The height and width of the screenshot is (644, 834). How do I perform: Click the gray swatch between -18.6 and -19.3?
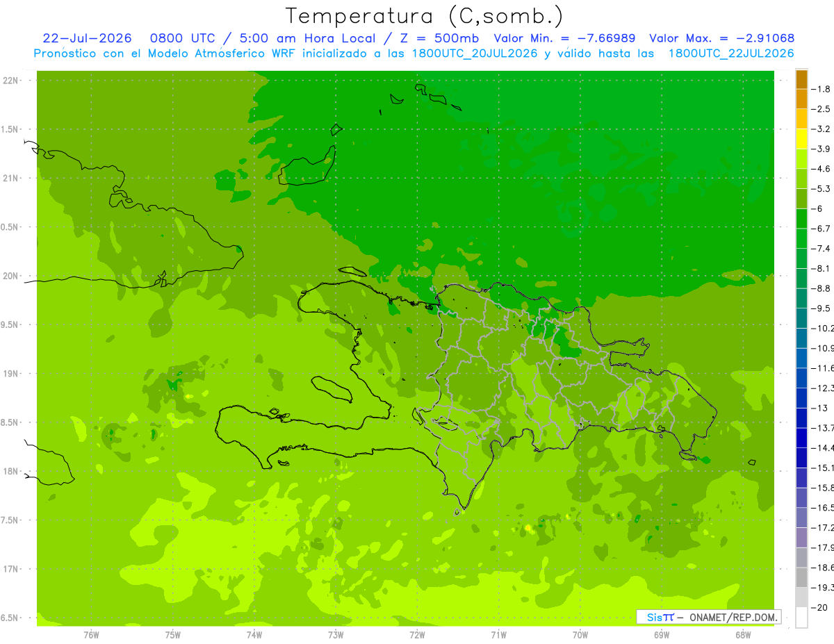click(x=801, y=577)
